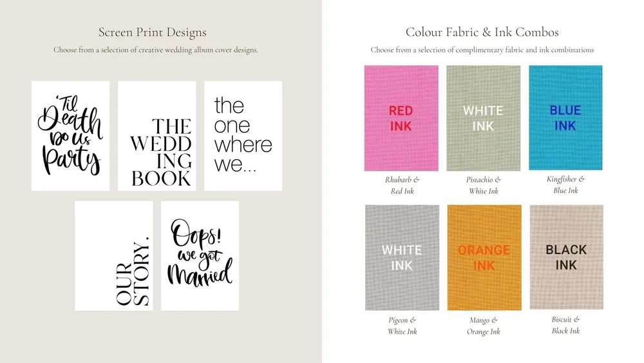Viewport: 644px width, 363px height.
Task: Choose The Wedding Book cover design
Action: (157, 135)
